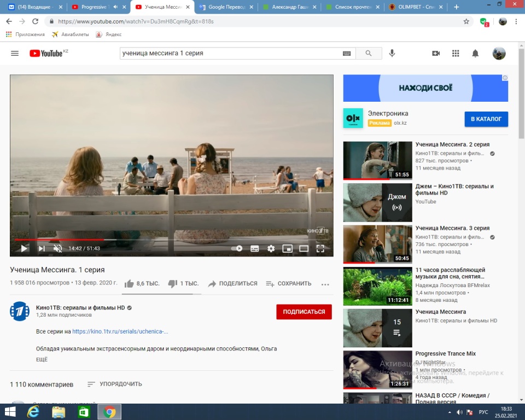Bookmark this page with the star
525x420 pixels.
tap(466, 21)
